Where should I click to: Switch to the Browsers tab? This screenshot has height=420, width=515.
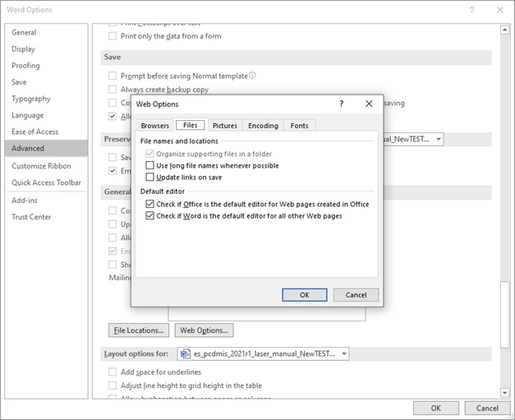tap(154, 126)
